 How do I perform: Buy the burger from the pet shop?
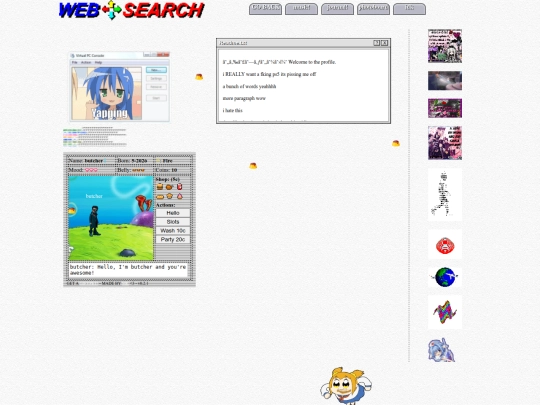[x=160, y=187]
